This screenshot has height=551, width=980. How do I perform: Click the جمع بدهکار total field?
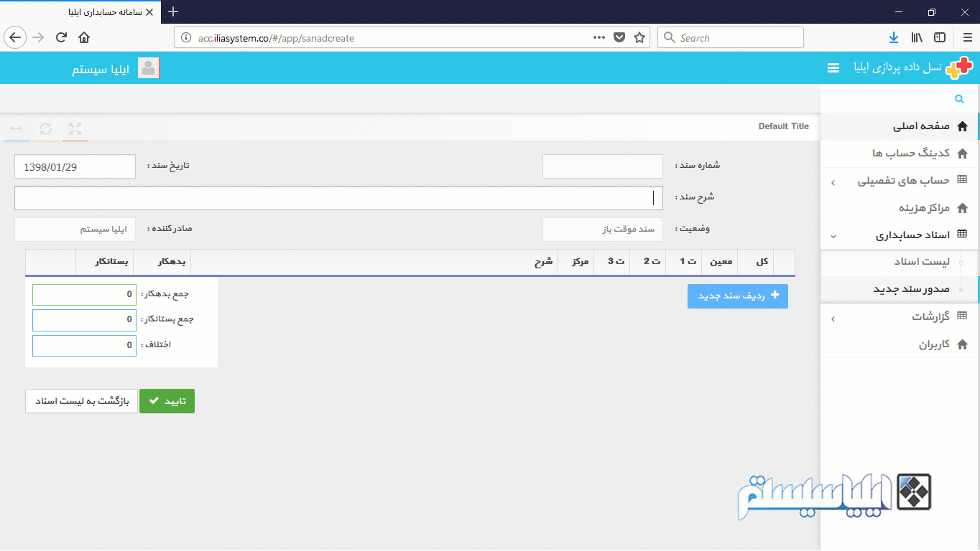(84, 294)
